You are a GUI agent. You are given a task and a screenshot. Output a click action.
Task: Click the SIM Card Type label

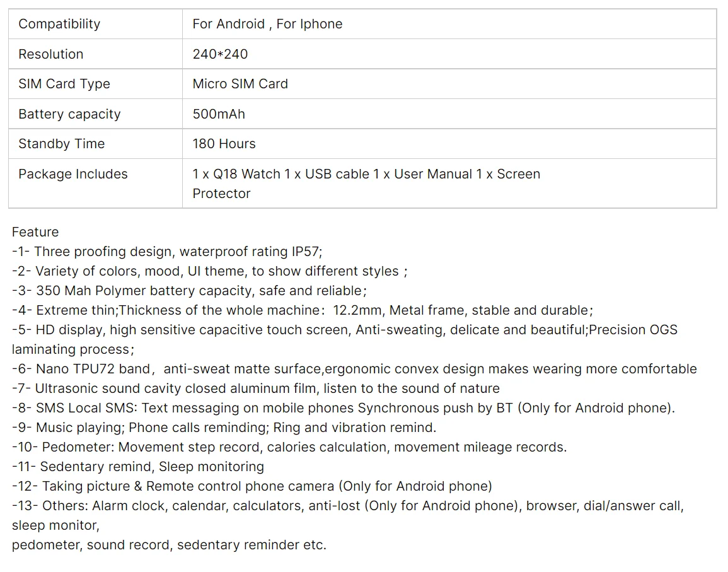[x=64, y=84]
